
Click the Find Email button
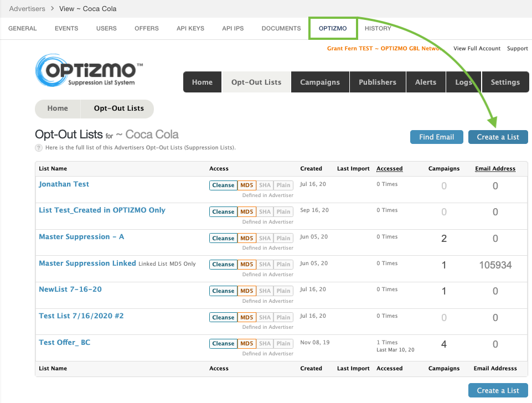pos(437,137)
